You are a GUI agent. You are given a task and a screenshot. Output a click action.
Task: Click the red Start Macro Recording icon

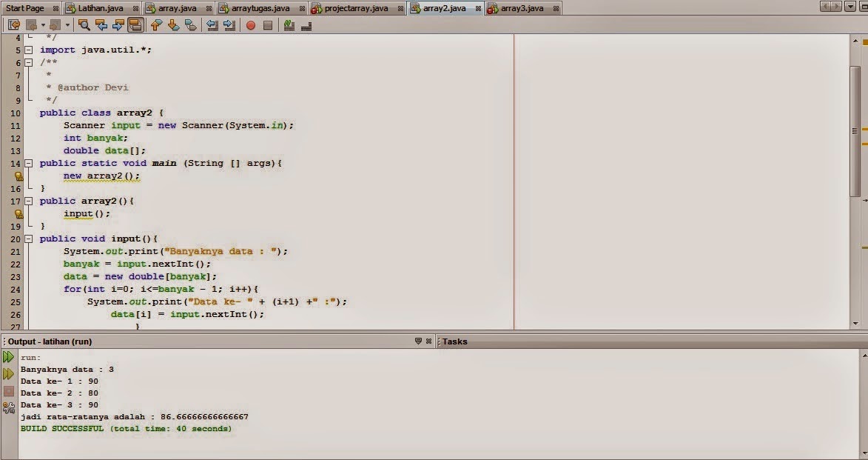pos(251,25)
